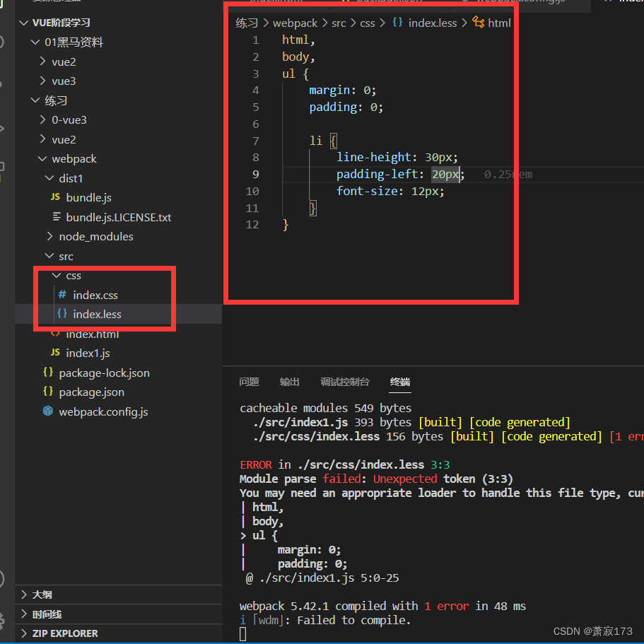Expand the node_modules folder
Image resolution: width=644 pixels, height=644 pixels.
tap(49, 237)
